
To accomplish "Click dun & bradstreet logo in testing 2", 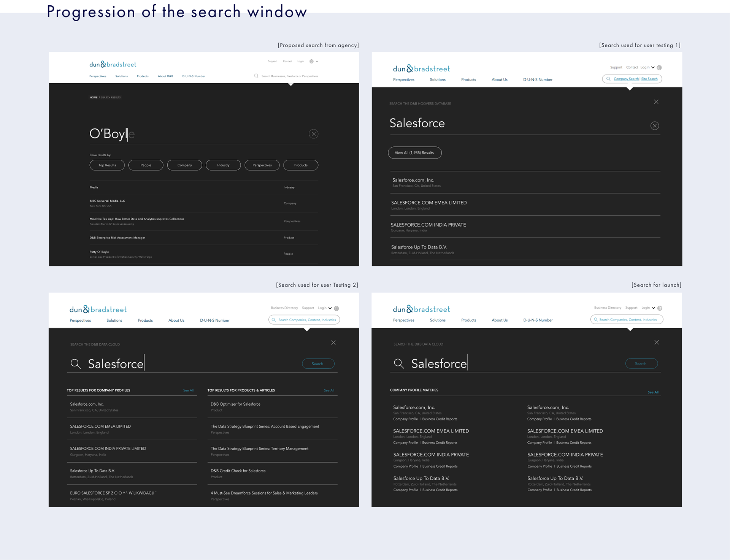I will pos(98,309).
